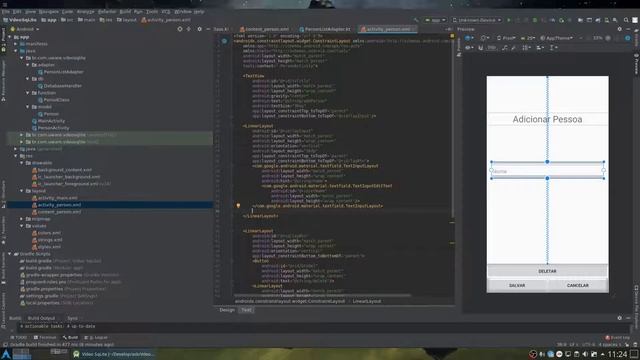Expand the mipmap folder

(x=22, y=219)
